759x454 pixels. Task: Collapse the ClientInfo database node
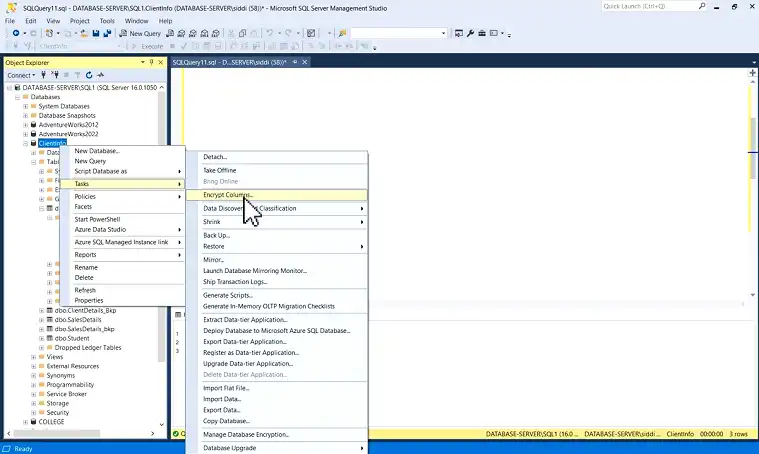(26, 144)
